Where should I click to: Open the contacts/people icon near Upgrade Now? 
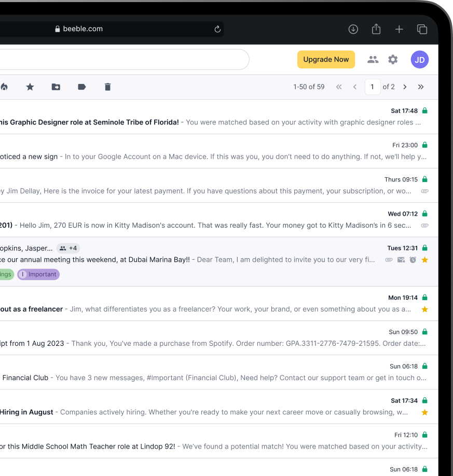(373, 59)
